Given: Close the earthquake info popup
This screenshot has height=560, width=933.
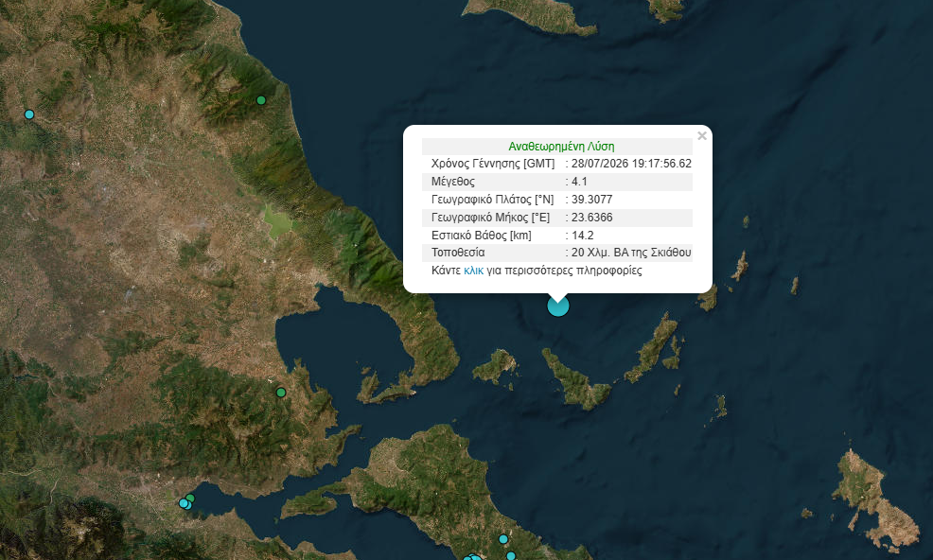Looking at the screenshot, I should [702, 135].
